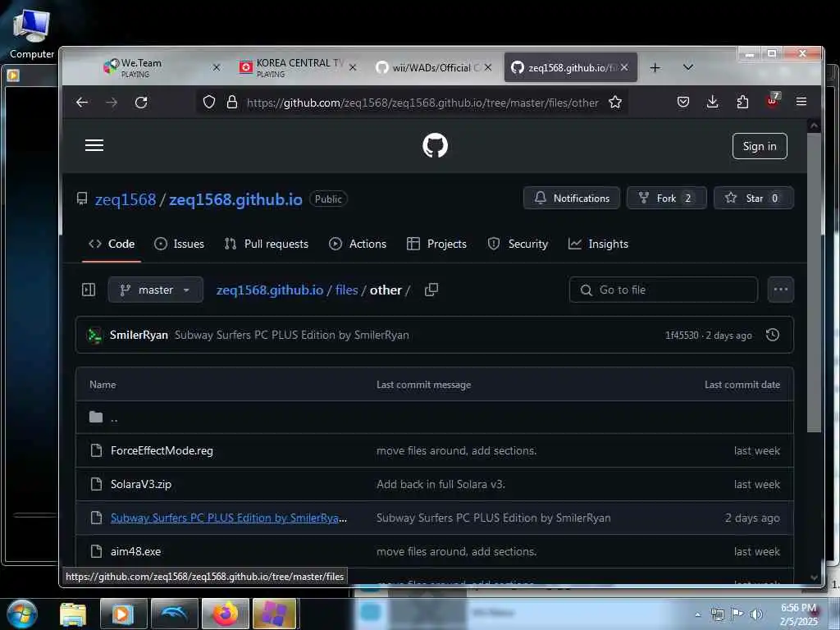
Task: Close the KOREA CENTRAL TV tab
Action: (x=353, y=67)
